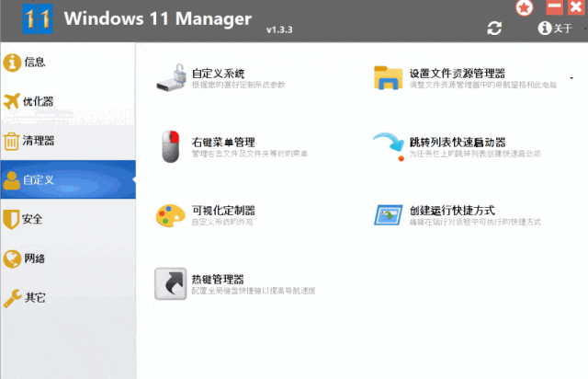588x379 pixels.
Task: Open 设置文件资源管理器 tool
Action: click(x=458, y=74)
